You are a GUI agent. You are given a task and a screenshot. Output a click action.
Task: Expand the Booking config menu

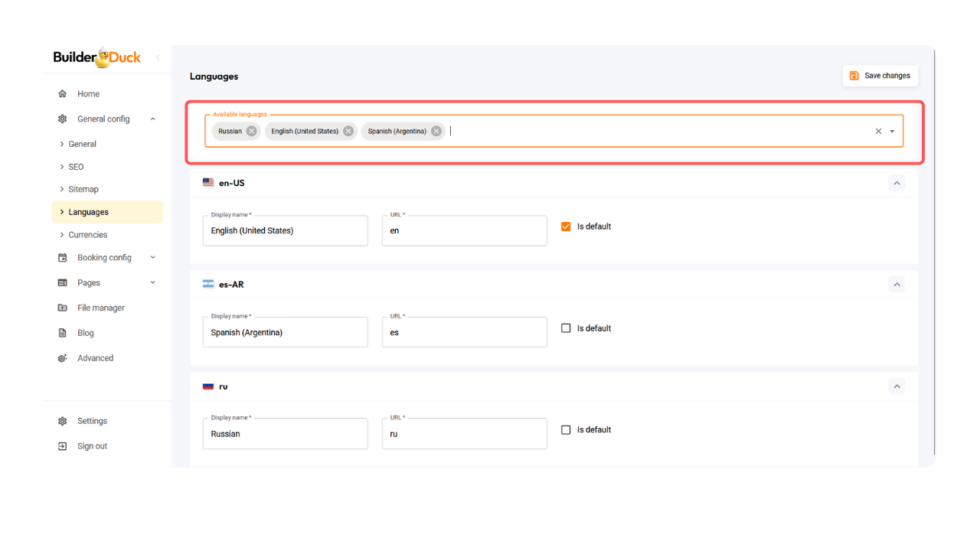[152, 258]
